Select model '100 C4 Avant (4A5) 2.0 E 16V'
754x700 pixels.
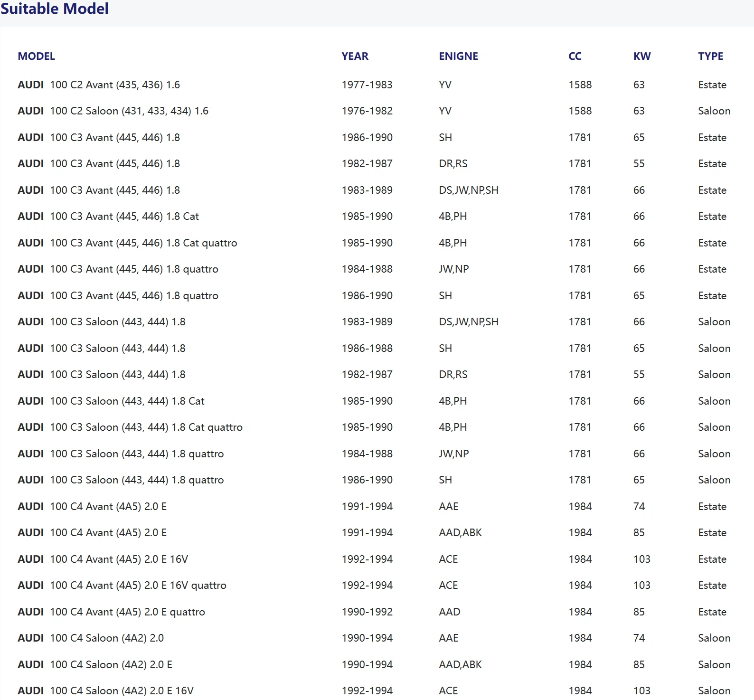coord(119,559)
